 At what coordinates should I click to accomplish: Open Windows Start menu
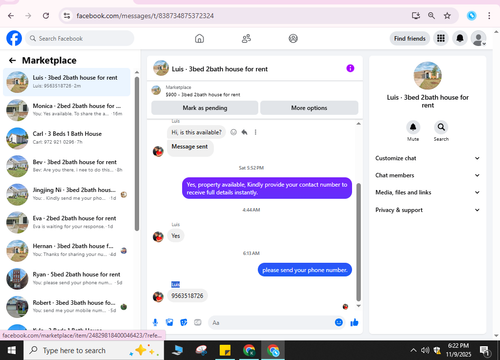point(12,350)
